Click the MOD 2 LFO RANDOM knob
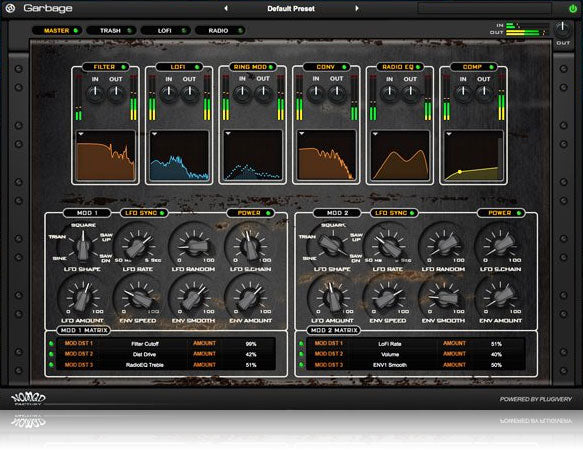Screen dimensions: 583x450 point(444,246)
